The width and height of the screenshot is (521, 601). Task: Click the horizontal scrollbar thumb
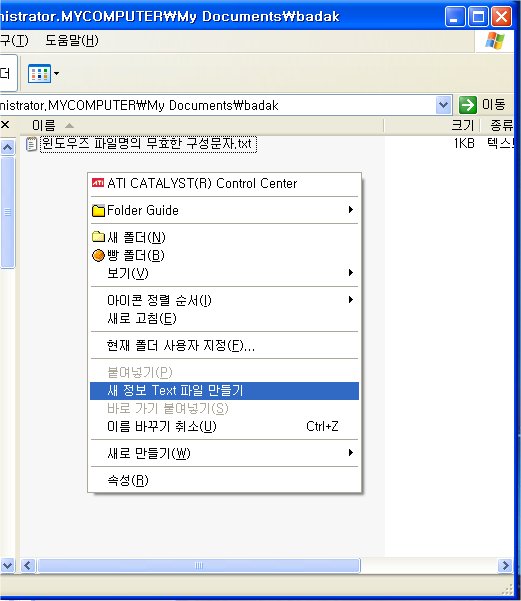[199, 565]
